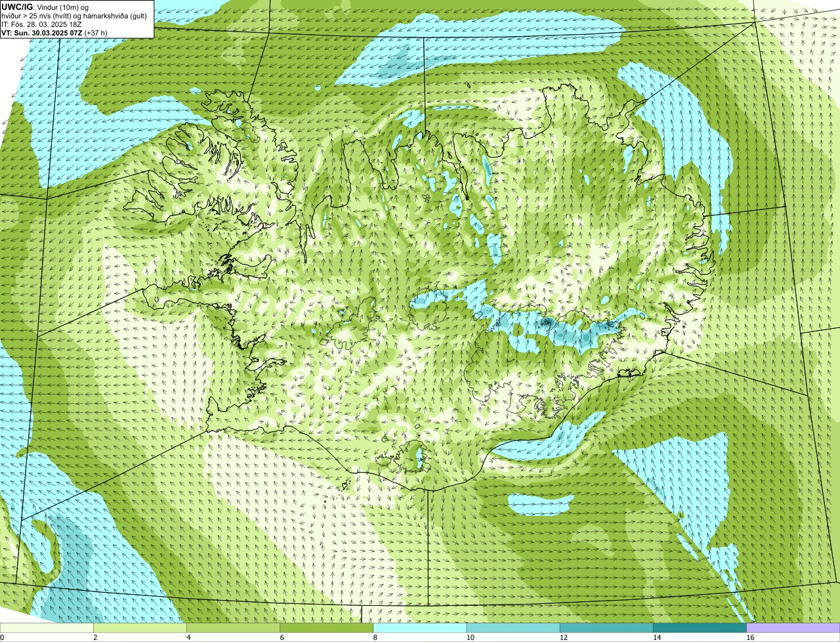Viewport: 840px width, 642px height.
Task: Click the legend scale label "6"
Action: tap(282, 637)
